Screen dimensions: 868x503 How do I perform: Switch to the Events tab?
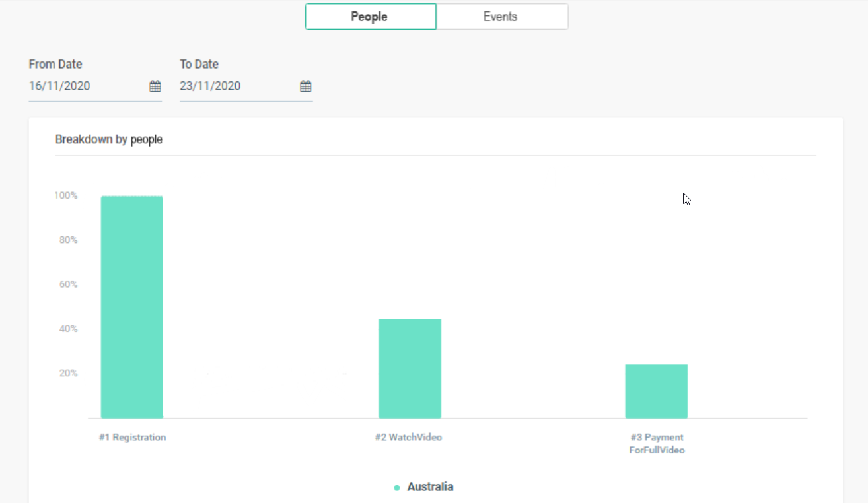[x=501, y=17]
